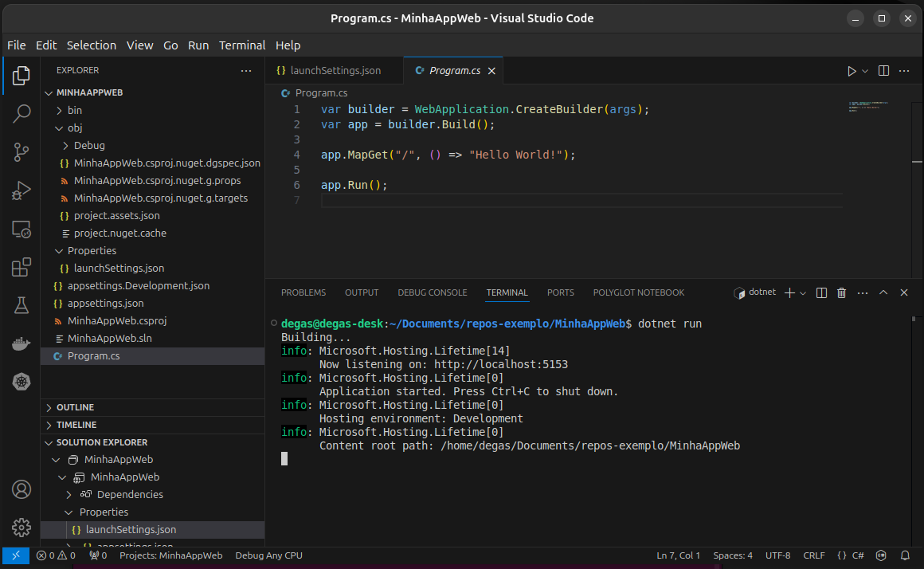The width and height of the screenshot is (924, 569).
Task: Click the CRLF line ending indicator
Action: click(x=814, y=555)
